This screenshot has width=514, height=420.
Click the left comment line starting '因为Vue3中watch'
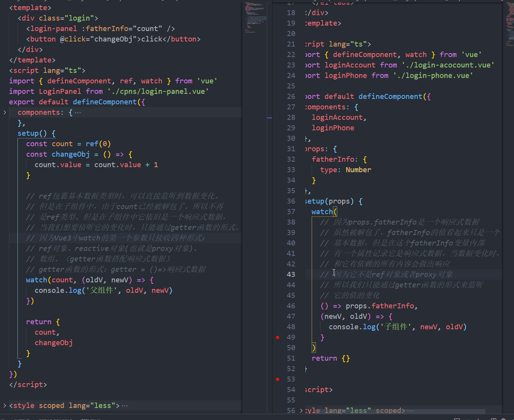point(116,238)
